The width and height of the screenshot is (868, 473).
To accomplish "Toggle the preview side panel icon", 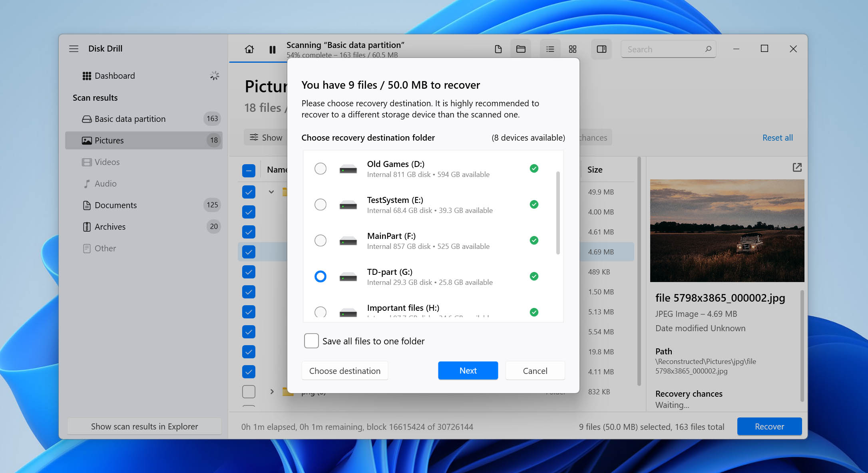I will click(601, 49).
